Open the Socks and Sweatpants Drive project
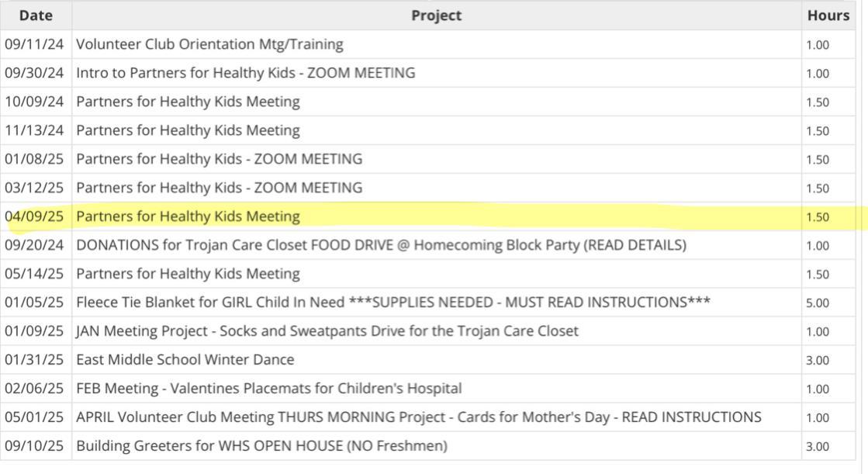Image resolution: width=868 pixels, height=474 pixels. point(327,331)
